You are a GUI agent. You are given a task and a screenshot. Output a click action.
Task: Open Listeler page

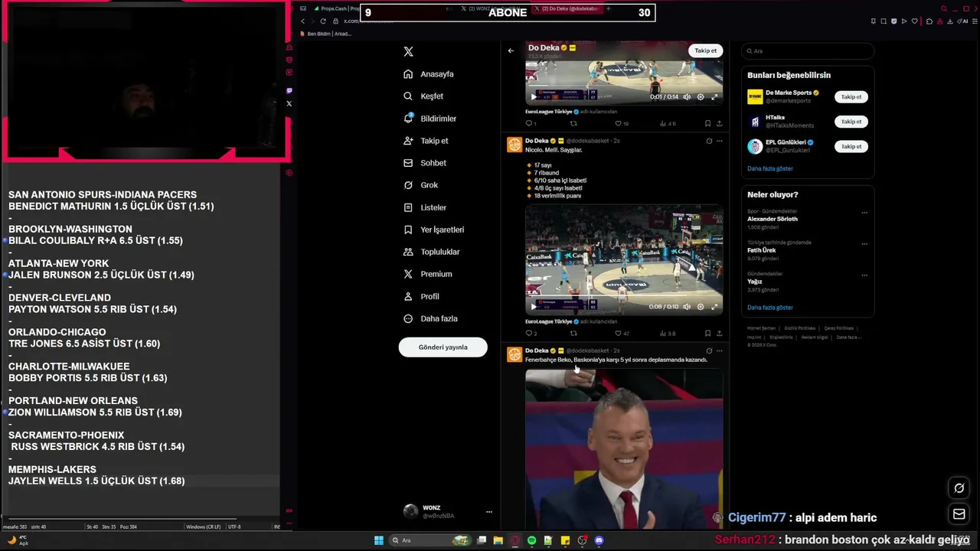(x=425, y=207)
